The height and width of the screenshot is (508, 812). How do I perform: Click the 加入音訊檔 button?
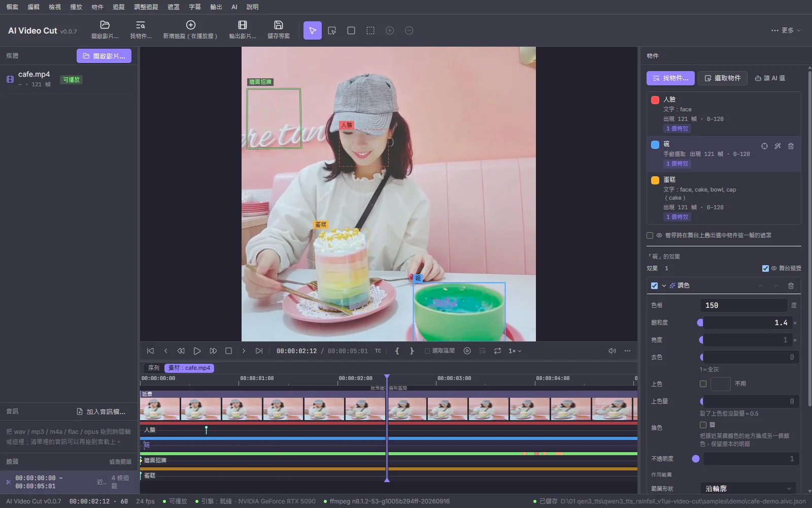(x=101, y=411)
